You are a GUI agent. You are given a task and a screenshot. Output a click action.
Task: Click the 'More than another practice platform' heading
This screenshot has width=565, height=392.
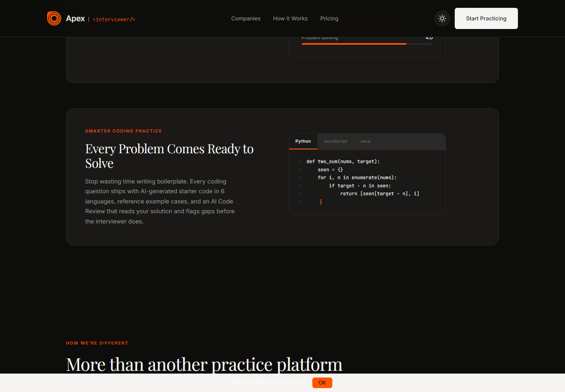(x=204, y=364)
